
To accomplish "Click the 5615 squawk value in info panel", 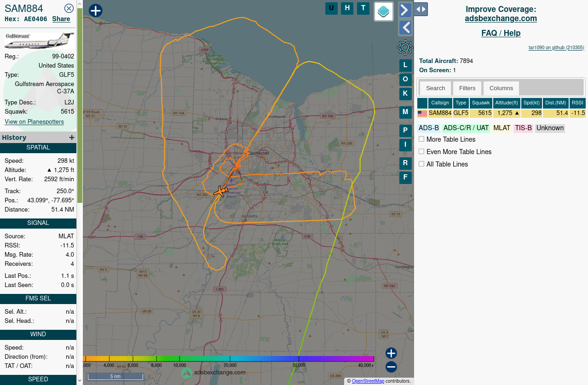I will (x=67, y=111).
